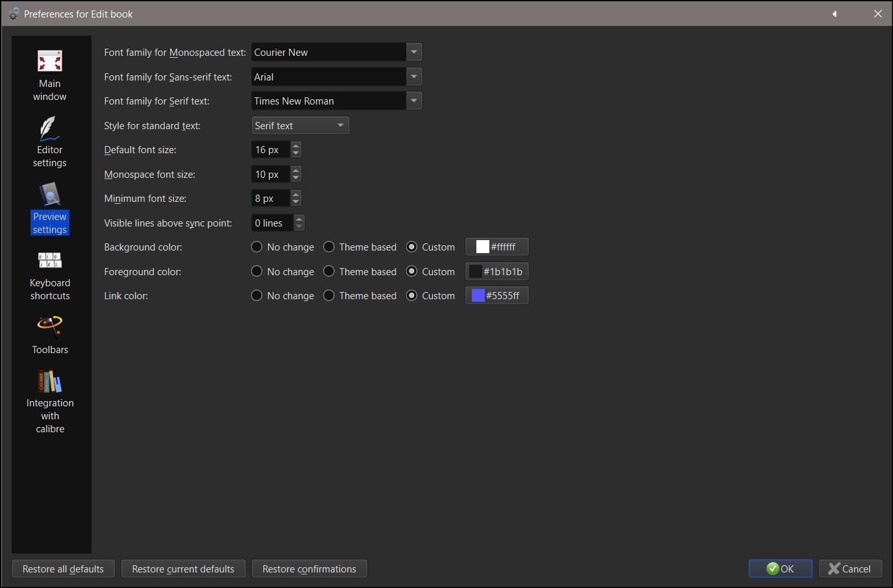
Task: Select Preview settings icon in sidebar
Action: pyautogui.click(x=50, y=195)
